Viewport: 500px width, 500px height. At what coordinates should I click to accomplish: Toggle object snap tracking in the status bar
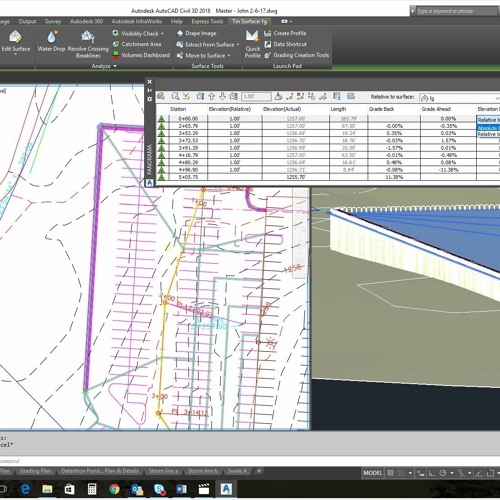(x=479, y=473)
